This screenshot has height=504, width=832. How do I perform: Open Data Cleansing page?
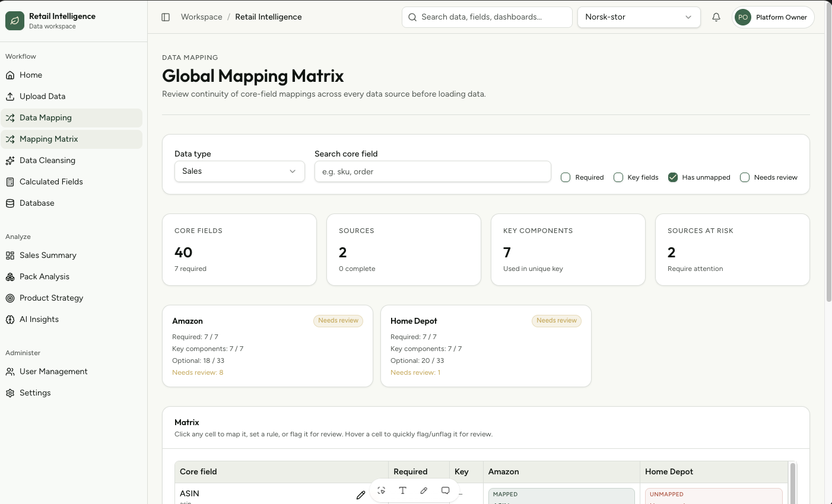tap(71, 161)
